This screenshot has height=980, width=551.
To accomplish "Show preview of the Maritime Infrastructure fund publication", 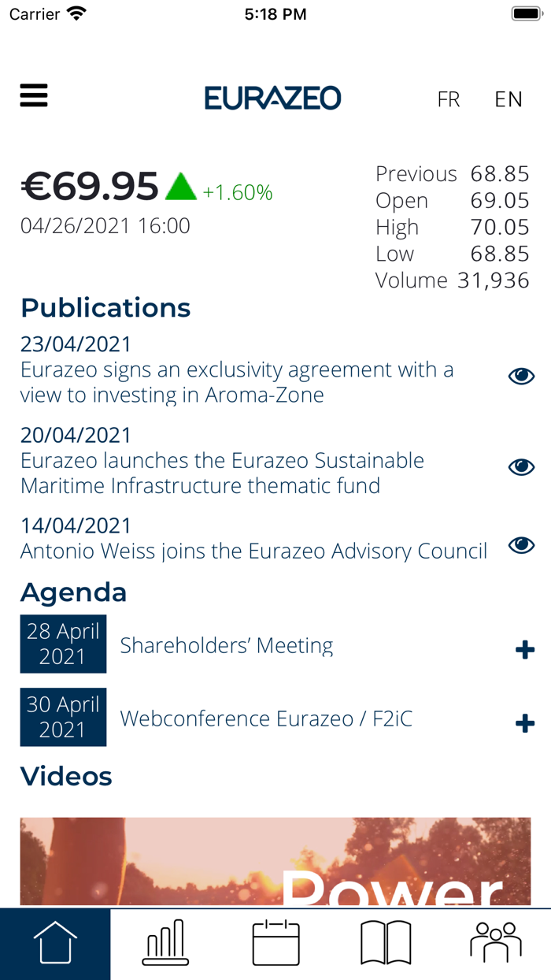I will tap(521, 466).
